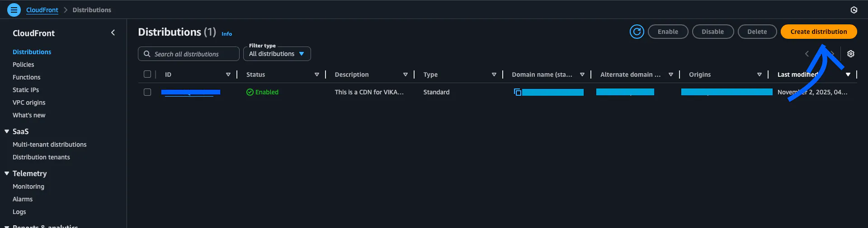Open Static IPs in sidebar

pyautogui.click(x=26, y=90)
